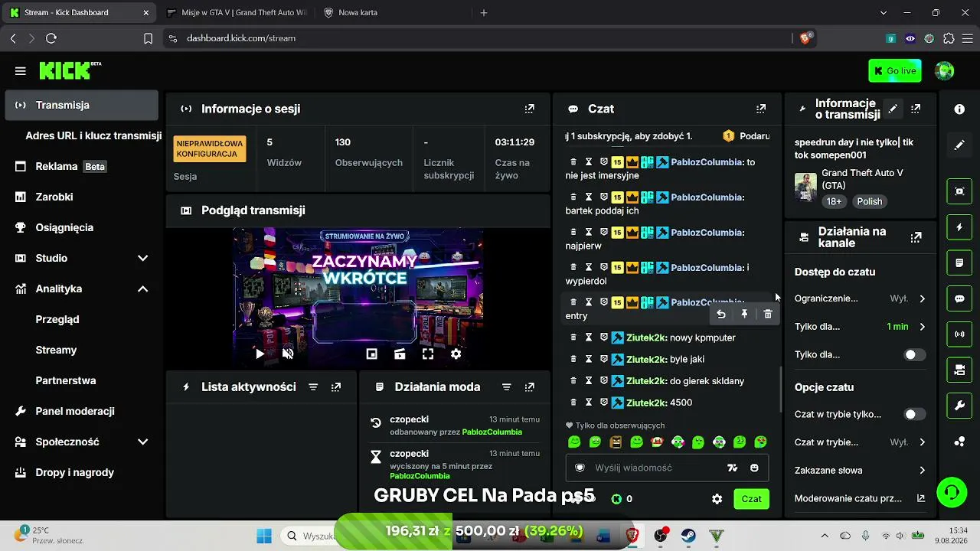Reply to the "entry" chat message

coord(721,314)
